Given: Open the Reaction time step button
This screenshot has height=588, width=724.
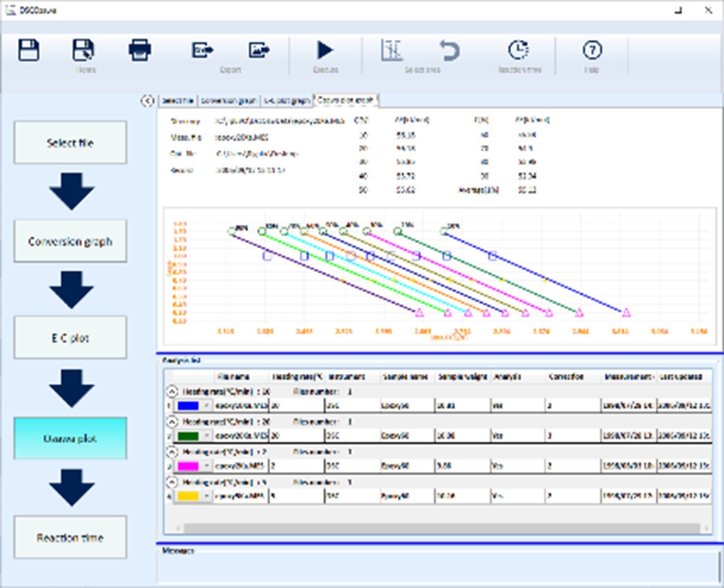Looking at the screenshot, I should point(70,537).
